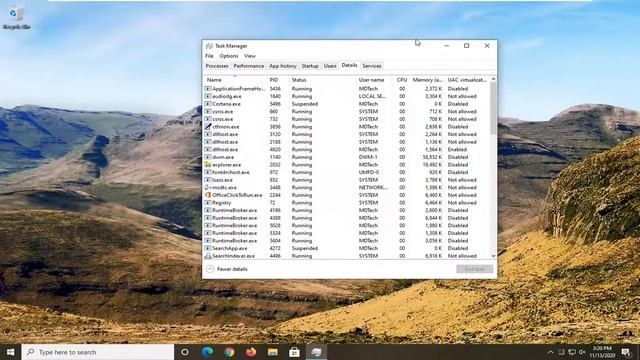This screenshot has height=360, width=640.
Task: Collapse Task Manager with Fewer details
Action: 227,269
